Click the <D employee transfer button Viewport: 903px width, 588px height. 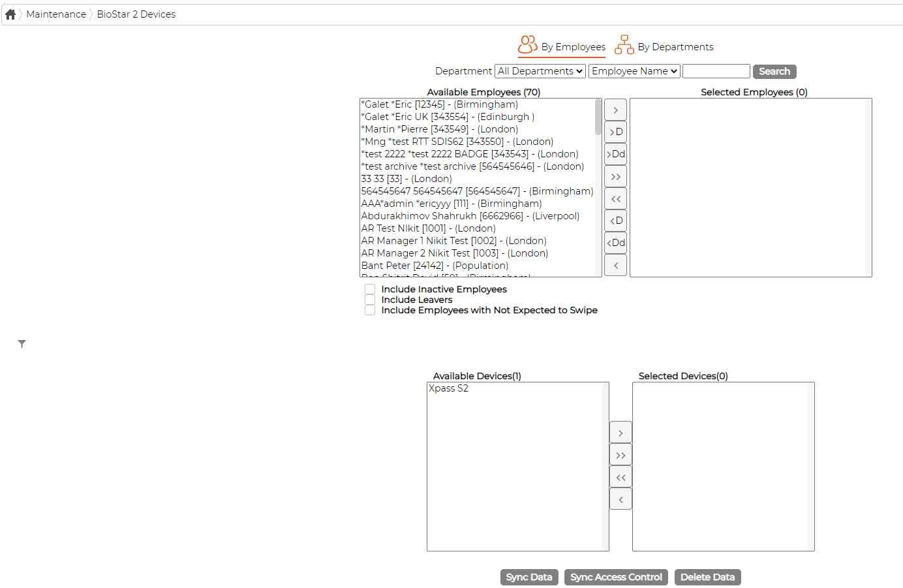coord(616,221)
